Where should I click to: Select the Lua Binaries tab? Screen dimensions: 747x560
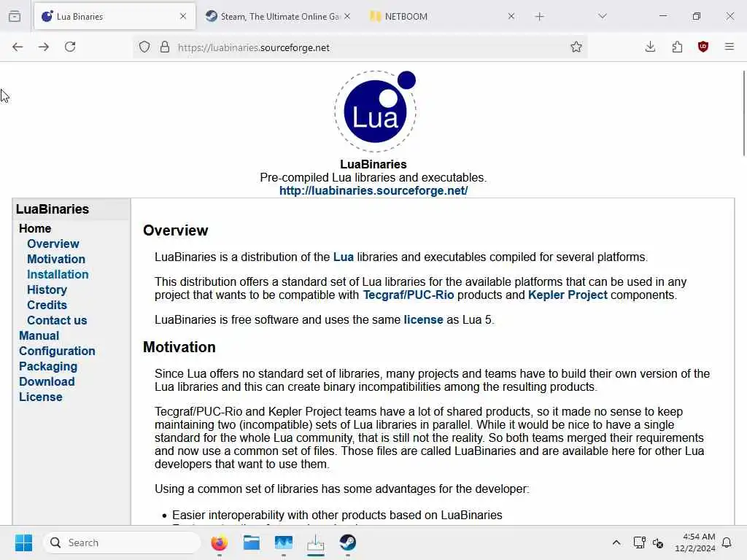(x=115, y=16)
